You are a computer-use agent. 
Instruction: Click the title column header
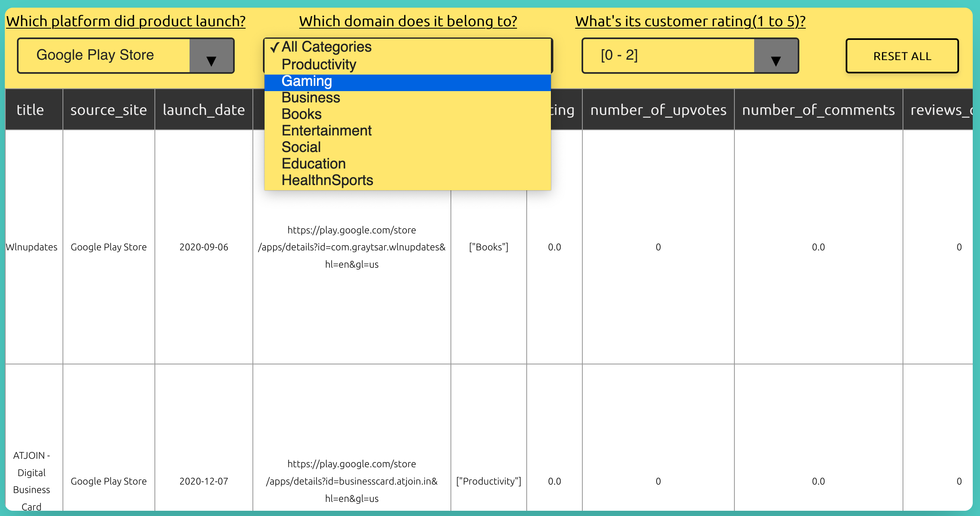30,110
